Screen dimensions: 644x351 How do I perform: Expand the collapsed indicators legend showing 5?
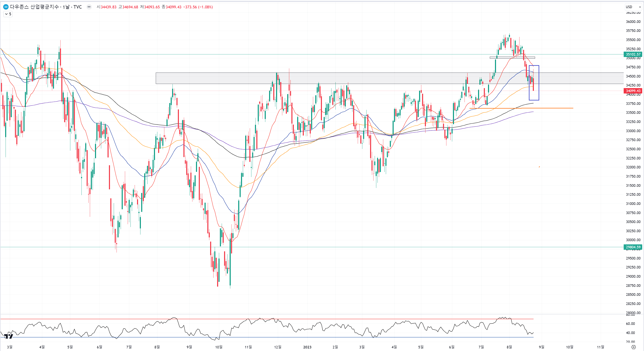[x=8, y=14]
